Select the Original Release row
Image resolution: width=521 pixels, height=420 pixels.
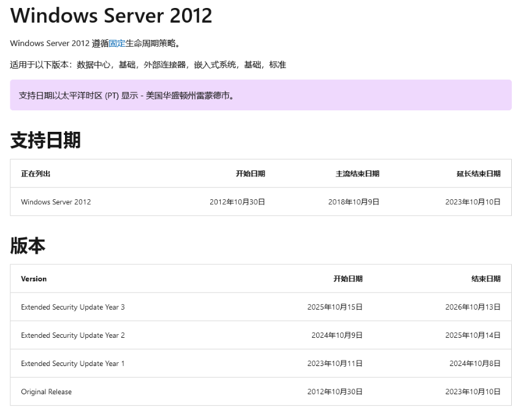[x=261, y=392]
